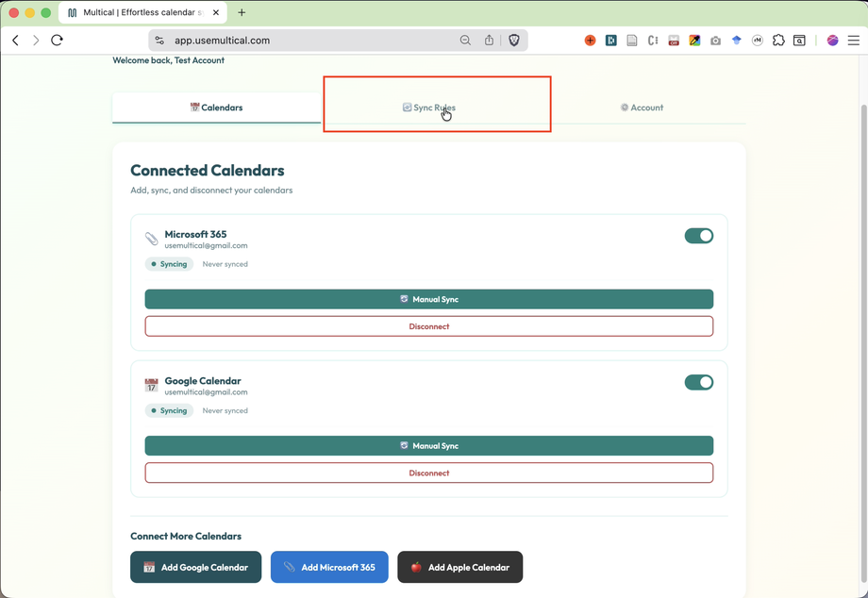Click the Google Calendar Syncing status badge
The width and height of the screenshot is (868, 598).
tap(170, 410)
